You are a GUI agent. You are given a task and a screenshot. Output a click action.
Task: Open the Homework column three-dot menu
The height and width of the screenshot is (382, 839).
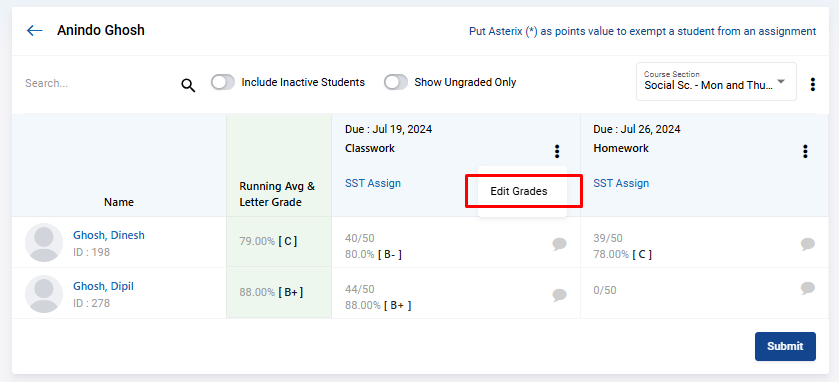click(x=805, y=151)
